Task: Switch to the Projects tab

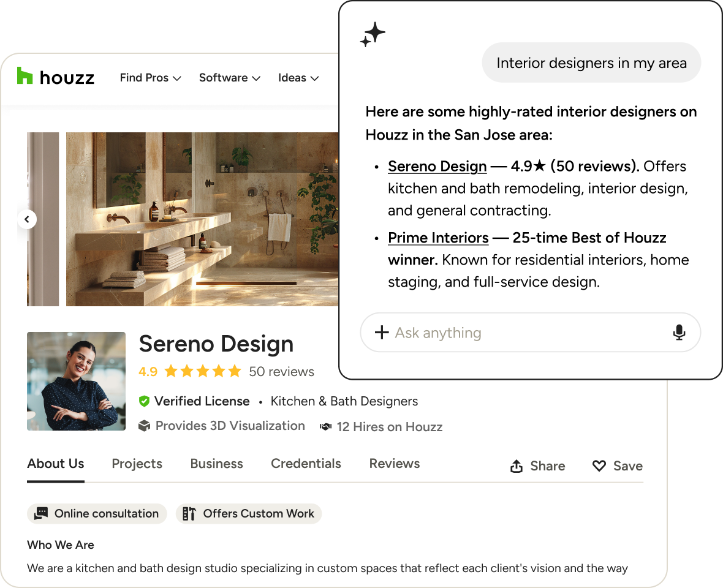Action: pyautogui.click(x=137, y=464)
